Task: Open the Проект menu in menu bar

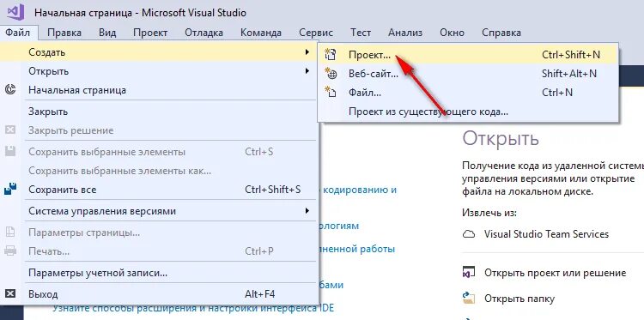Action: pyautogui.click(x=150, y=33)
